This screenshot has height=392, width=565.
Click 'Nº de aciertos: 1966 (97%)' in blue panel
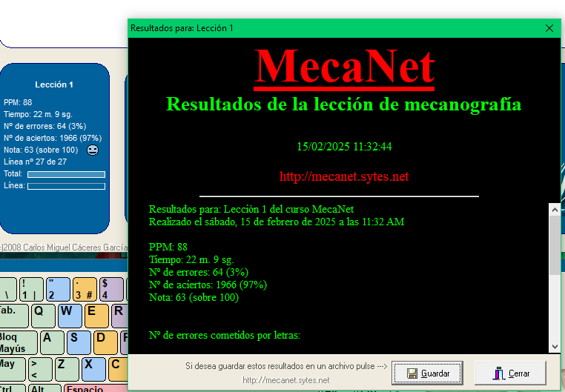53,139
